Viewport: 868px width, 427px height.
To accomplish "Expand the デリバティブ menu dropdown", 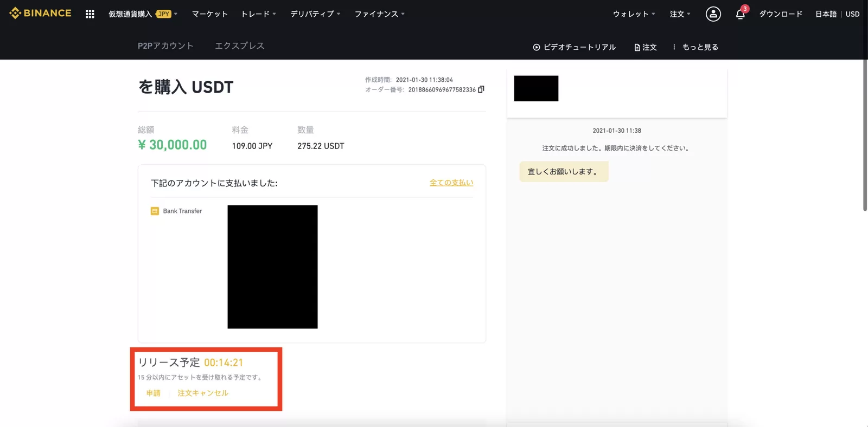I will pos(315,14).
